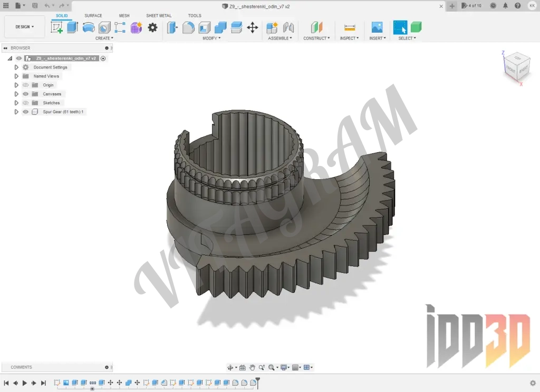The image size is (540, 392).
Task: Select the Revolve tool
Action: pyautogui.click(x=89, y=27)
